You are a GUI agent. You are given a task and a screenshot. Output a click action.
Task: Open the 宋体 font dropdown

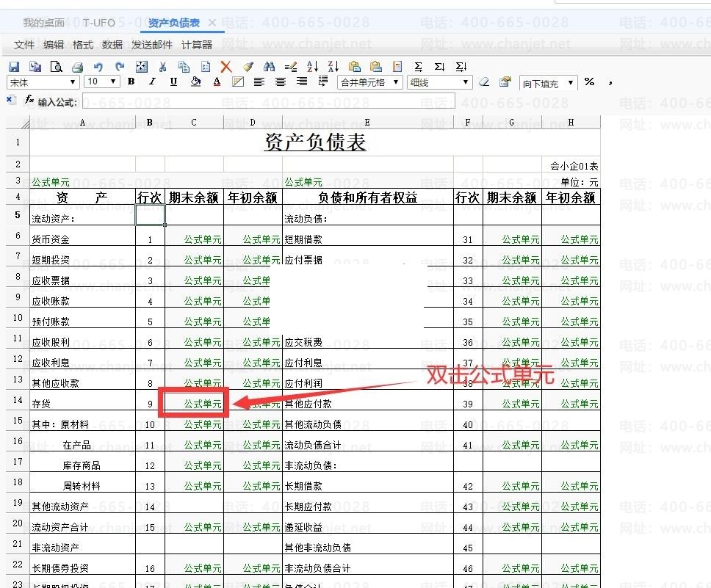(x=43, y=82)
